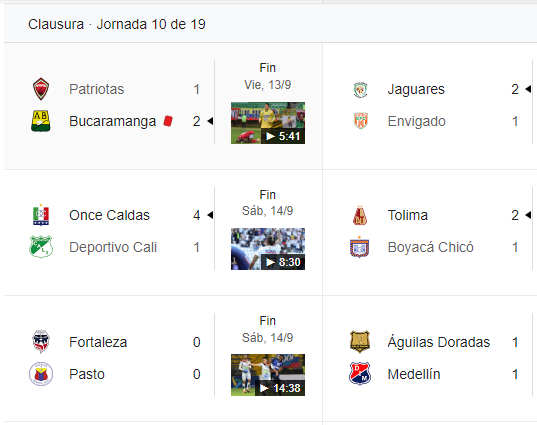Viewport: 537px width, 425px height.
Task: Play the Fortaleza vs Pasto highlights video
Action: [268, 375]
